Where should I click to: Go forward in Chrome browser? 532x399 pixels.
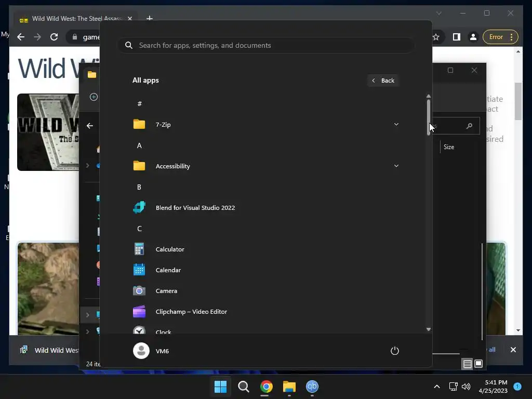pyautogui.click(x=37, y=37)
